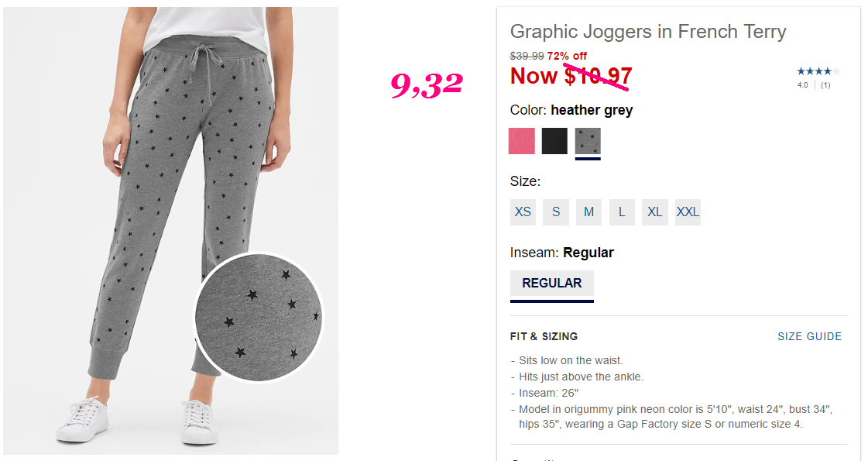The image size is (868, 461).
Task: Open the review count (1) link
Action: point(825,85)
